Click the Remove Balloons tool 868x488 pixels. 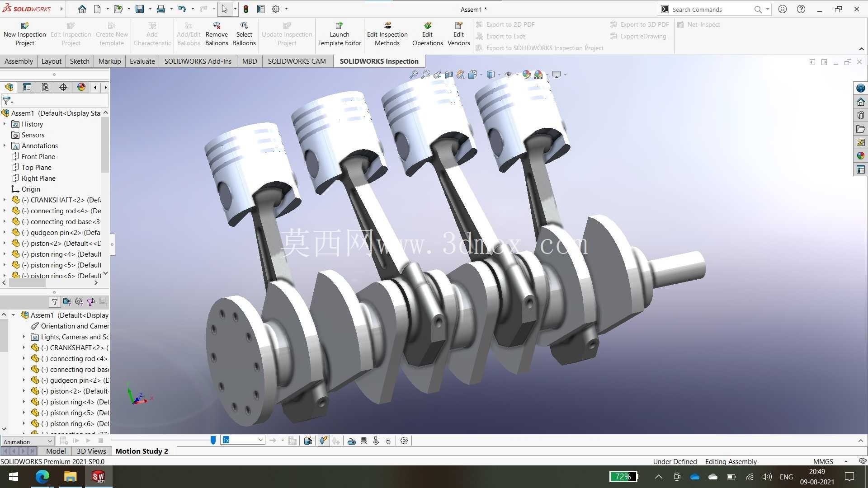tap(217, 34)
